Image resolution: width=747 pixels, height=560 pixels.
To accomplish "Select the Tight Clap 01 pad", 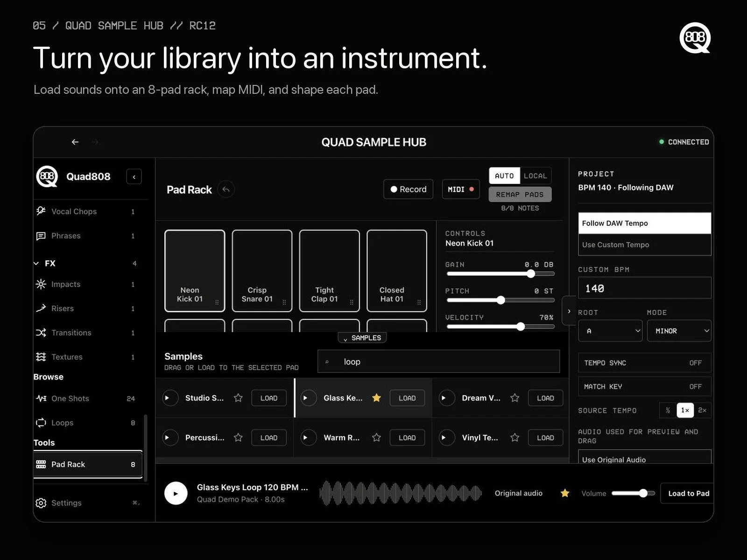I will [329, 271].
